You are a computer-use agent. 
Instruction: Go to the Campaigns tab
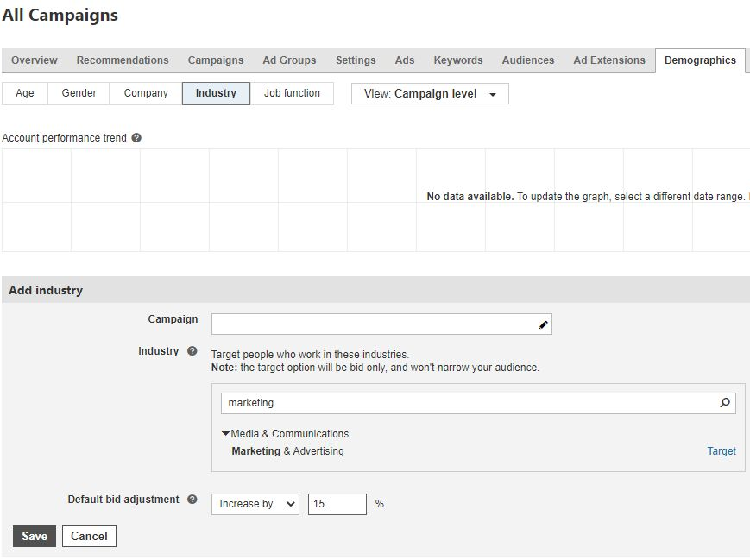click(216, 60)
